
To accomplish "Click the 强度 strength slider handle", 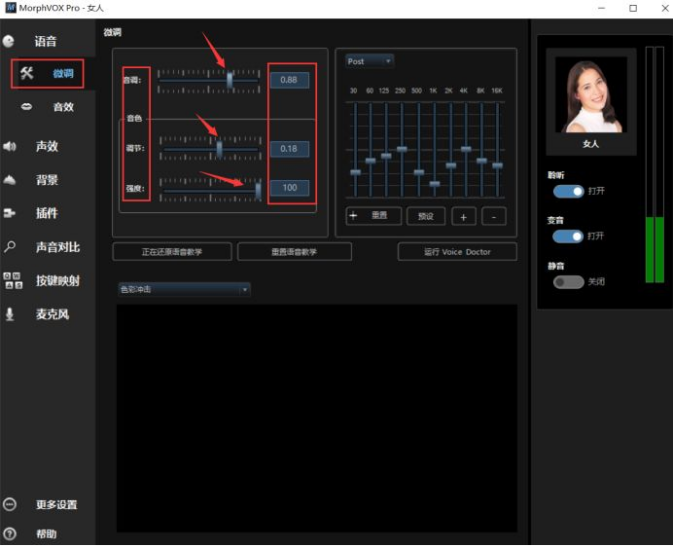I will [258, 190].
